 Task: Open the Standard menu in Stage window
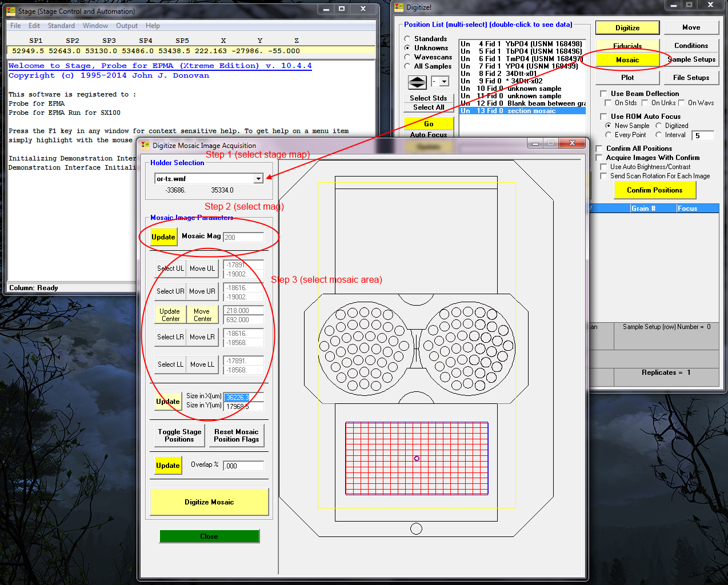coord(61,26)
